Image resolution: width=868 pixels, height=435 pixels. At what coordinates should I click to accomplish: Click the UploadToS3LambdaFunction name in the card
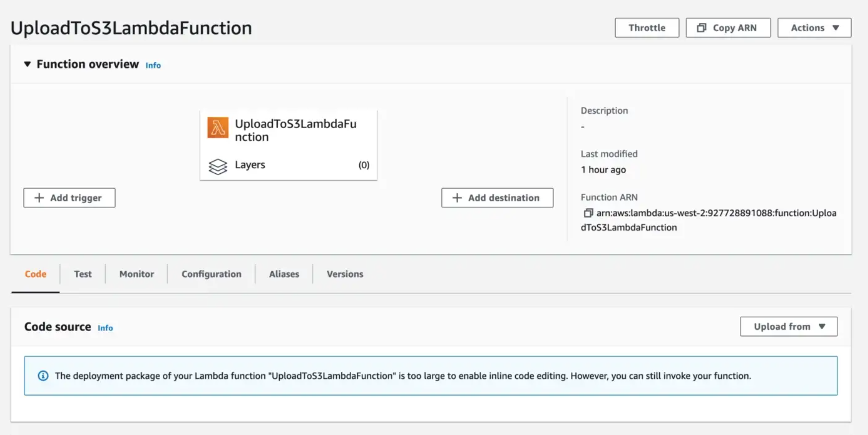296,130
